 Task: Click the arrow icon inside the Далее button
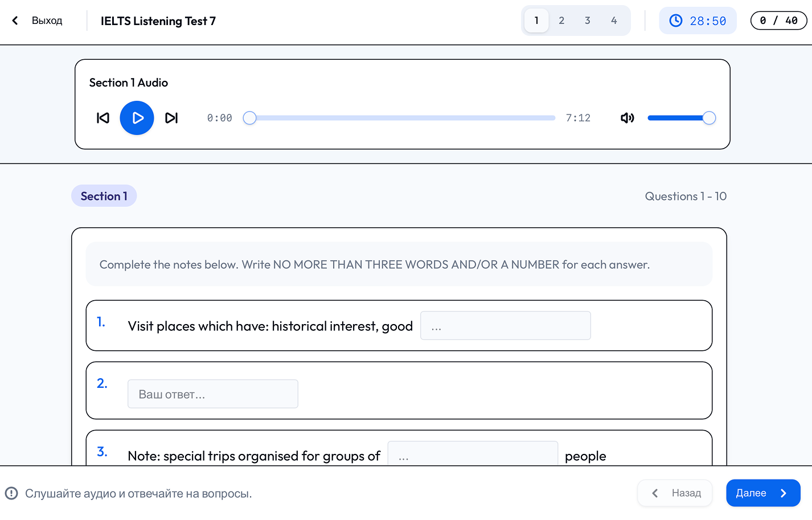coord(784,493)
